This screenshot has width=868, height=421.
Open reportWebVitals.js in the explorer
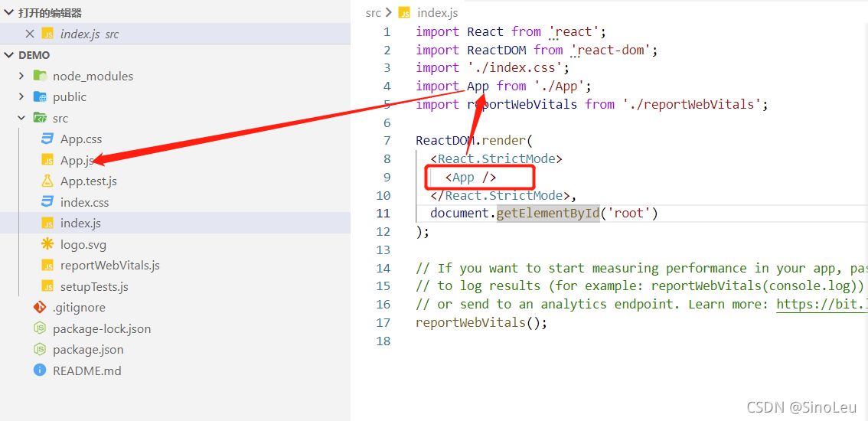110,266
